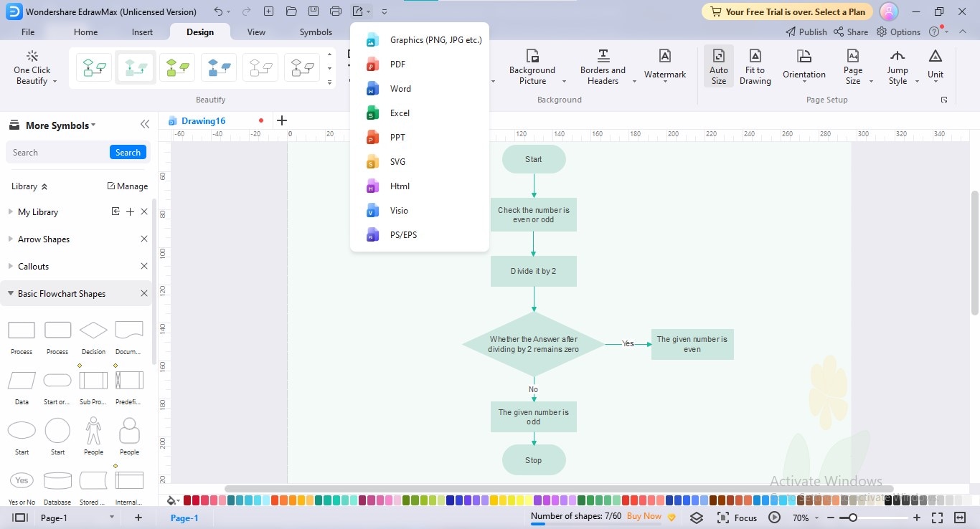The image size is (980, 529).
Task: Click the symbol search input field
Action: pos(59,153)
